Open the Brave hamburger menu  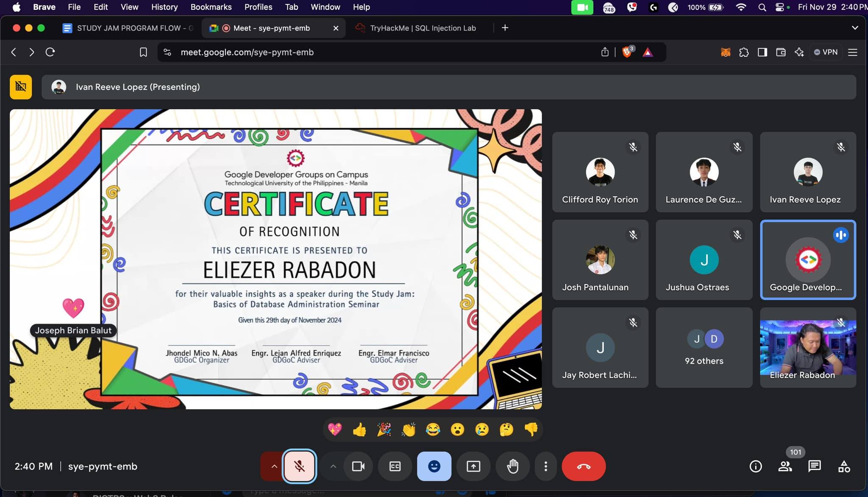click(853, 52)
